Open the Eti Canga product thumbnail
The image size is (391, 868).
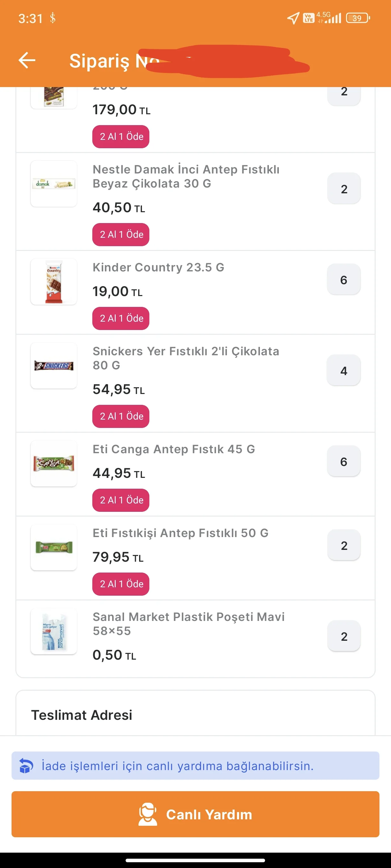tap(54, 463)
